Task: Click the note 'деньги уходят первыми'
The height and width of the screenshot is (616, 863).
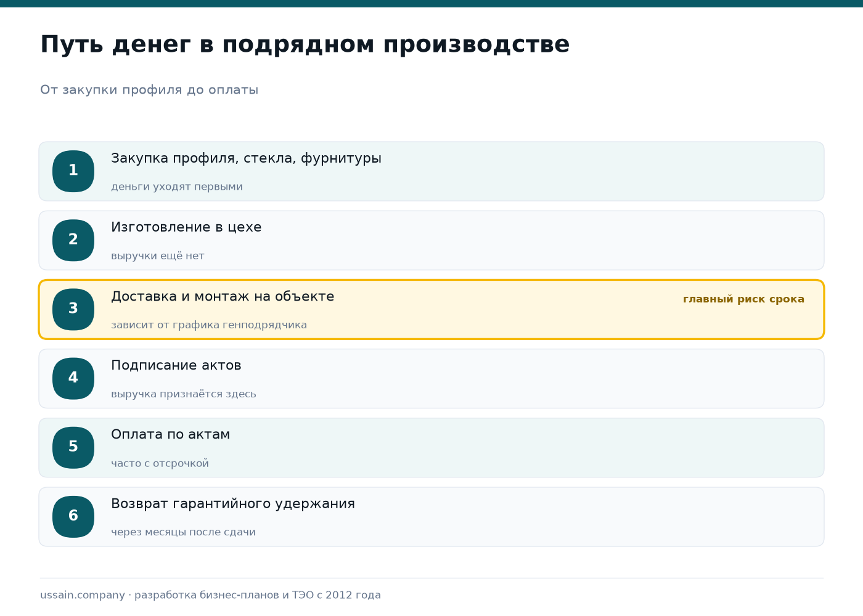Action: [x=177, y=187]
